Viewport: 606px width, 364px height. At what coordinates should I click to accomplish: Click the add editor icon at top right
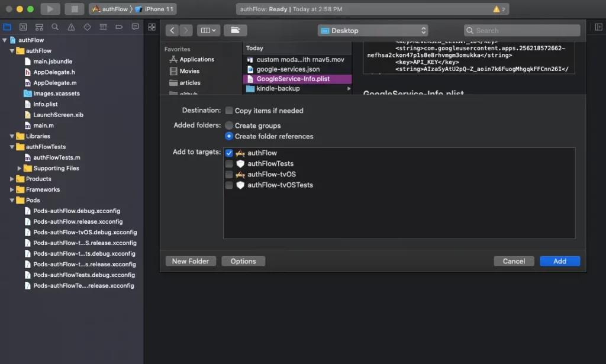pos(599,27)
